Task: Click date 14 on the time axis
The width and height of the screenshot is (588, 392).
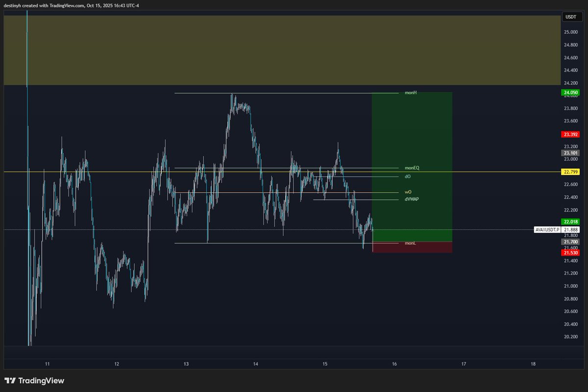Action: tap(256, 364)
